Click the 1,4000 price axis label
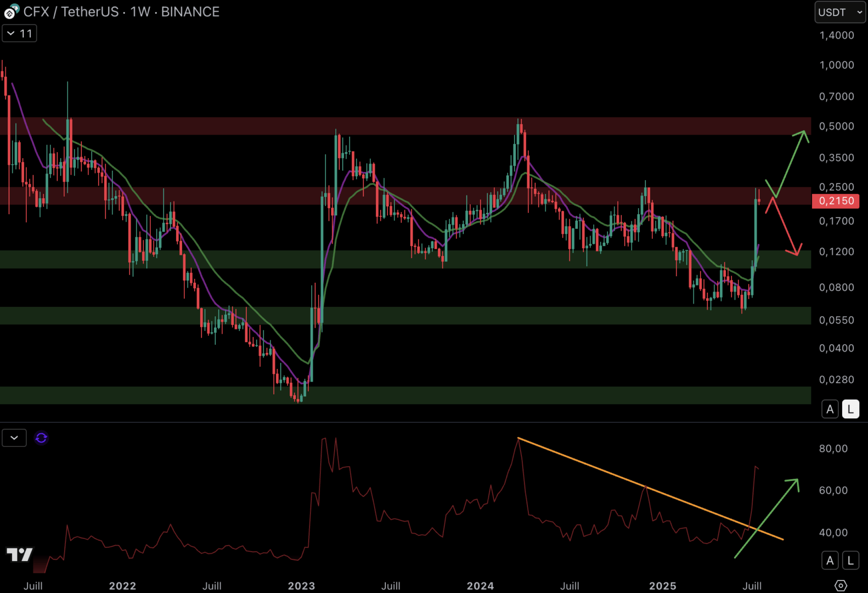Image resolution: width=868 pixels, height=593 pixels. pos(836,35)
